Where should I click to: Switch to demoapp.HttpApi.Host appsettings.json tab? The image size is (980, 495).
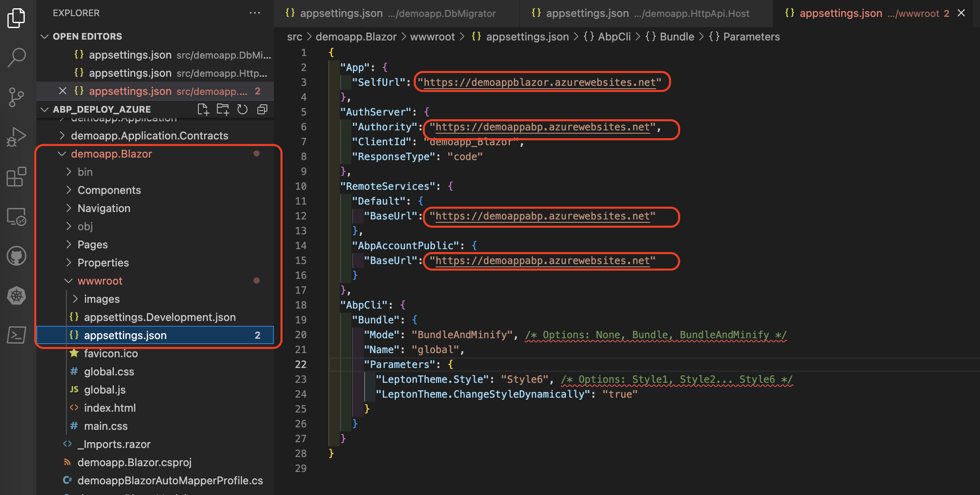641,13
